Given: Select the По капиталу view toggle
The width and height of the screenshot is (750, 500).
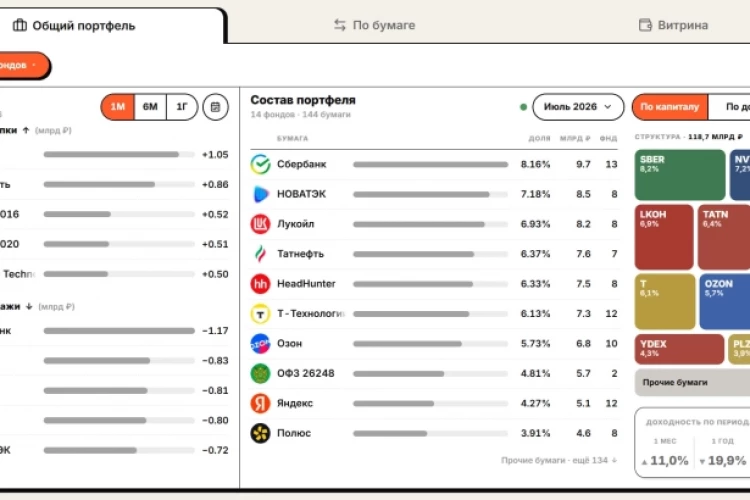Looking at the screenshot, I should pos(670,107).
